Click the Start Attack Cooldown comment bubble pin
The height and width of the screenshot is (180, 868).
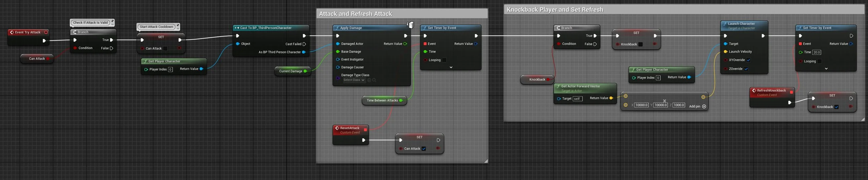pyautogui.click(x=178, y=25)
